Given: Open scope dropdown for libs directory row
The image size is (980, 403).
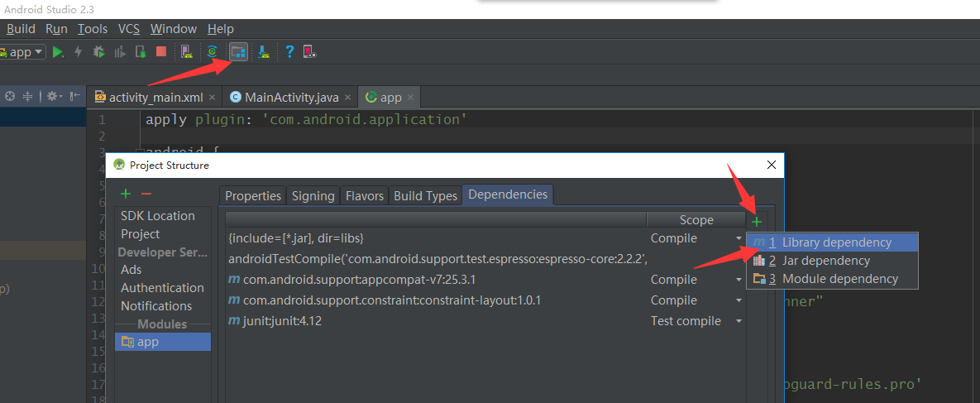Looking at the screenshot, I should 739,239.
